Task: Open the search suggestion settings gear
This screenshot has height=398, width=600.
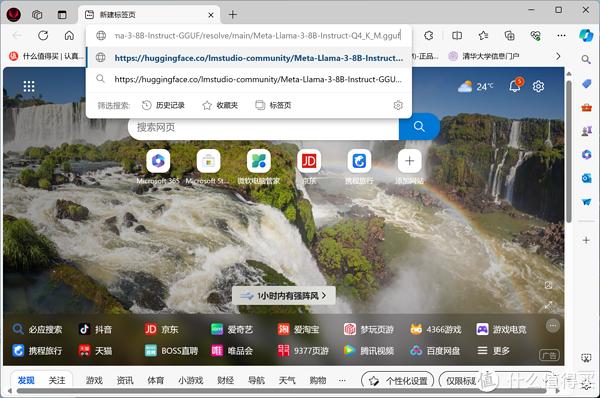Action: tap(398, 105)
